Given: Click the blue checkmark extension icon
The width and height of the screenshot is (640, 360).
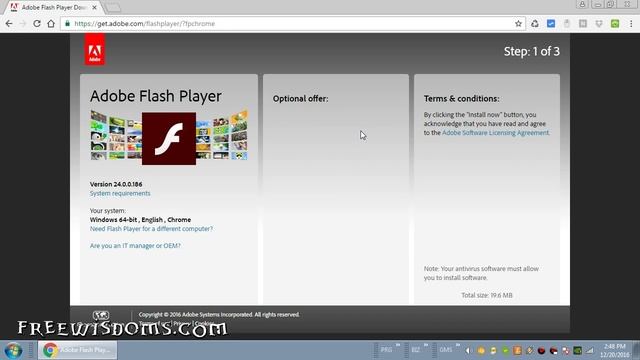Looking at the screenshot, I should 551,24.
